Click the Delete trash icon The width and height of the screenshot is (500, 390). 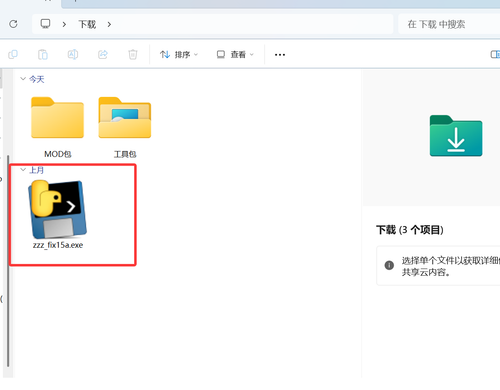tap(133, 54)
